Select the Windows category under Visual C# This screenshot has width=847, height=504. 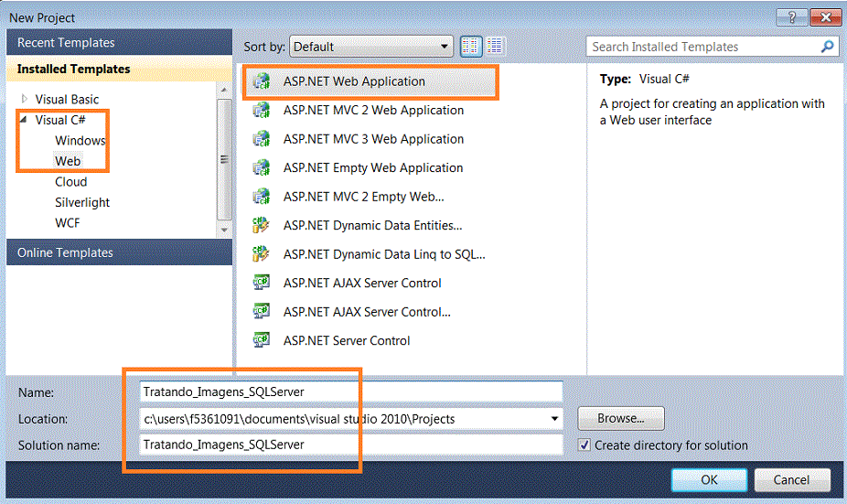pyautogui.click(x=80, y=141)
